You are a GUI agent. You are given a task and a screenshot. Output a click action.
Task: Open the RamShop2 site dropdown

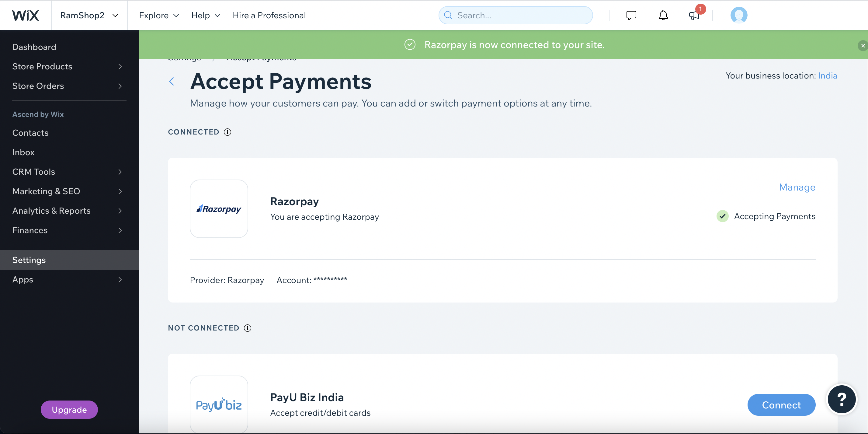coord(89,16)
